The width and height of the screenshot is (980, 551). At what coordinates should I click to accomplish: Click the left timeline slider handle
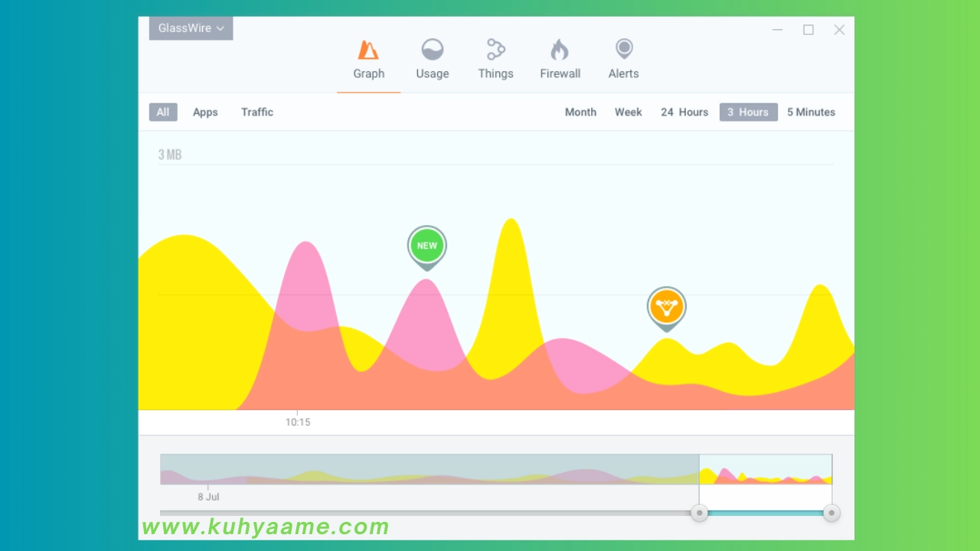pyautogui.click(x=699, y=513)
